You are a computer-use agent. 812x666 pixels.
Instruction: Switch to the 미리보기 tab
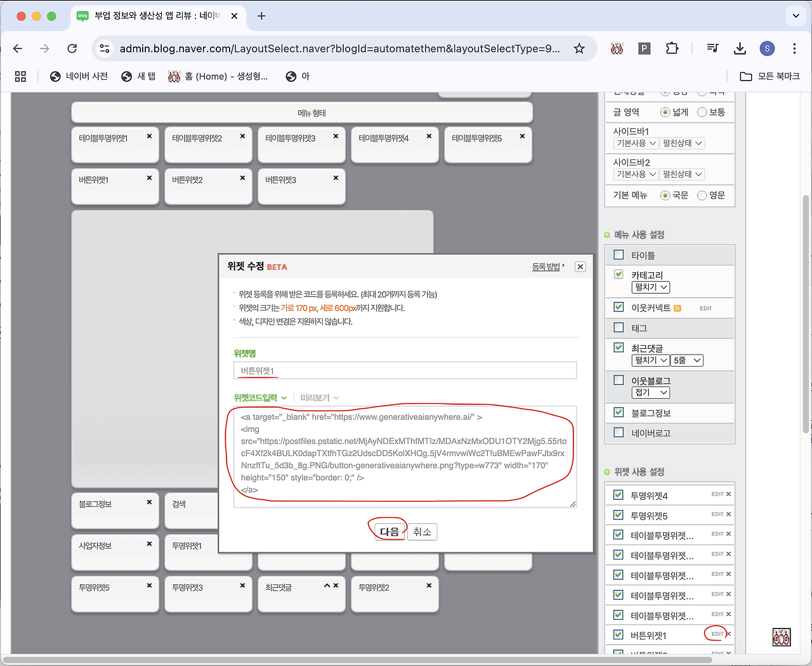point(318,398)
